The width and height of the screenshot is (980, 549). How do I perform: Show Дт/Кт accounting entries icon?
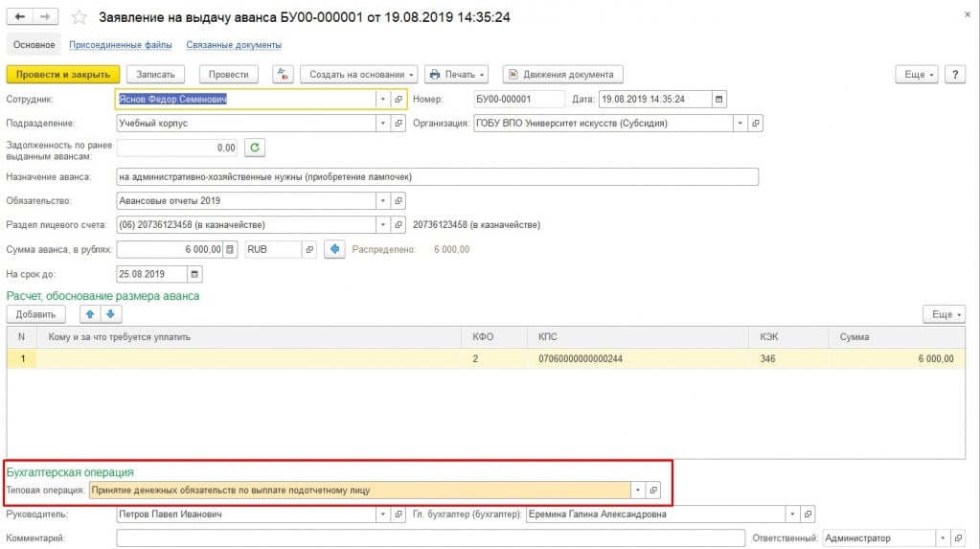pos(283,75)
